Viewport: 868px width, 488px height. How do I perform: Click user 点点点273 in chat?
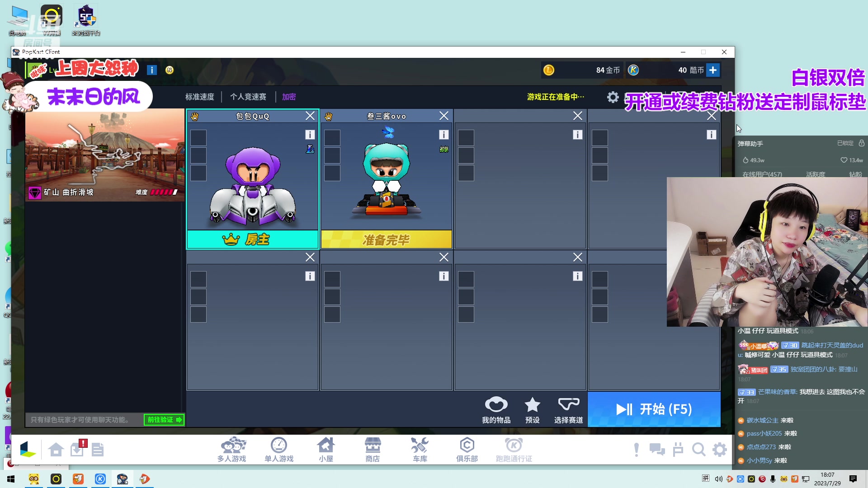(761, 447)
